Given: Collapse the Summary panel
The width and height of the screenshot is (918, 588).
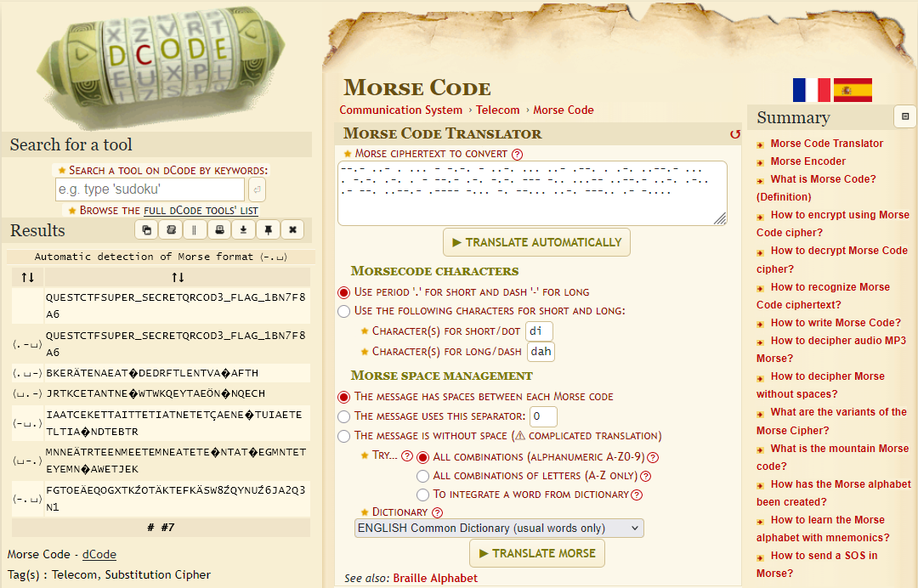Looking at the screenshot, I should pyautogui.click(x=904, y=117).
